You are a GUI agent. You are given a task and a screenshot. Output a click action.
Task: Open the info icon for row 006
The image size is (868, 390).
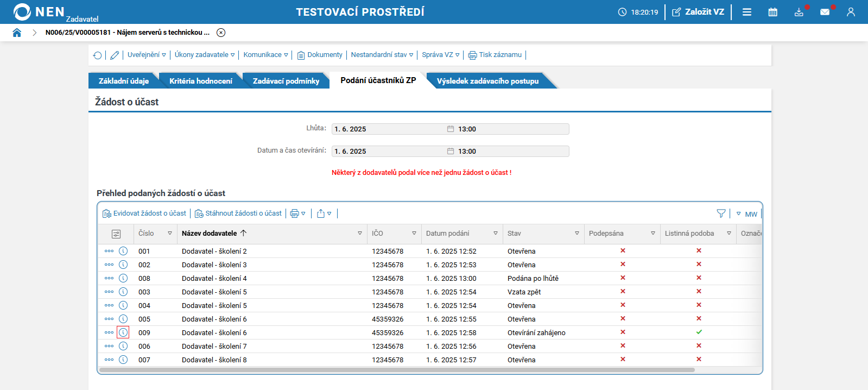pos(123,346)
